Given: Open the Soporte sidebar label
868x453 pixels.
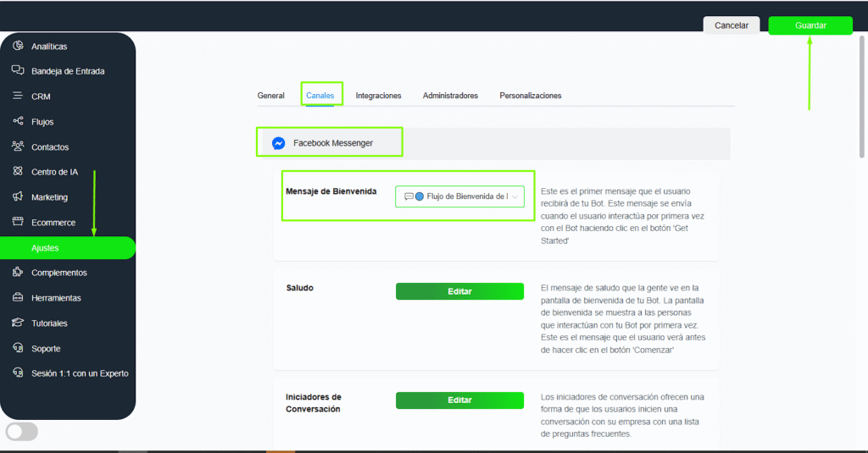Looking at the screenshot, I should [46, 349].
